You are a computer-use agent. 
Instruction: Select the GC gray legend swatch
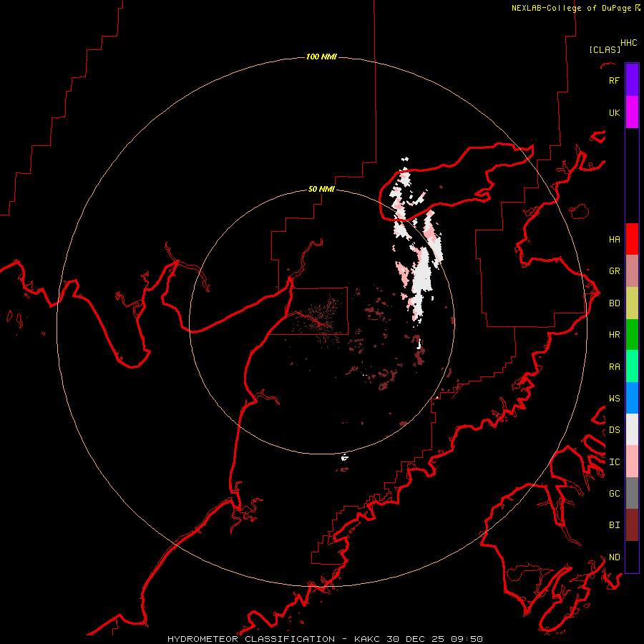pyautogui.click(x=632, y=493)
